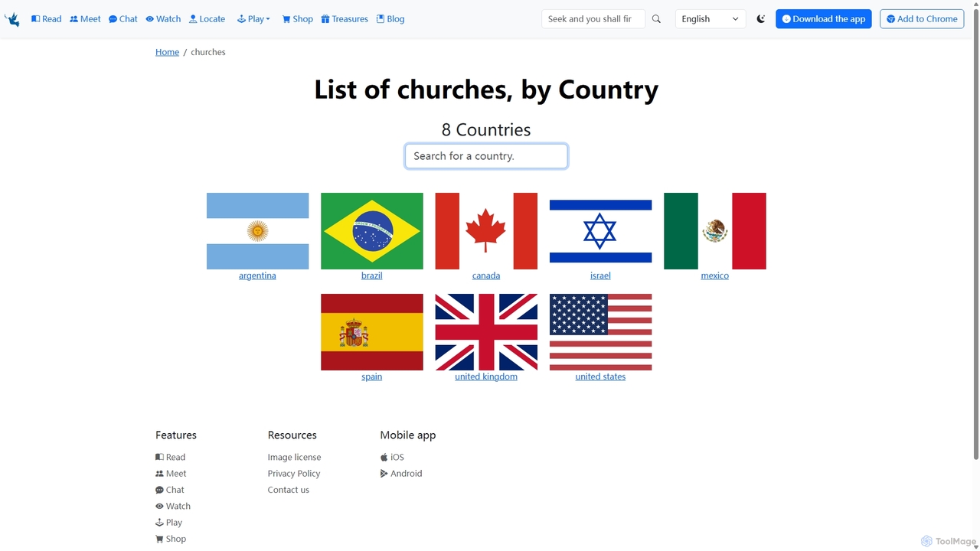The height and width of the screenshot is (551, 980).
Task: Click the dove site logo
Action: click(12, 19)
